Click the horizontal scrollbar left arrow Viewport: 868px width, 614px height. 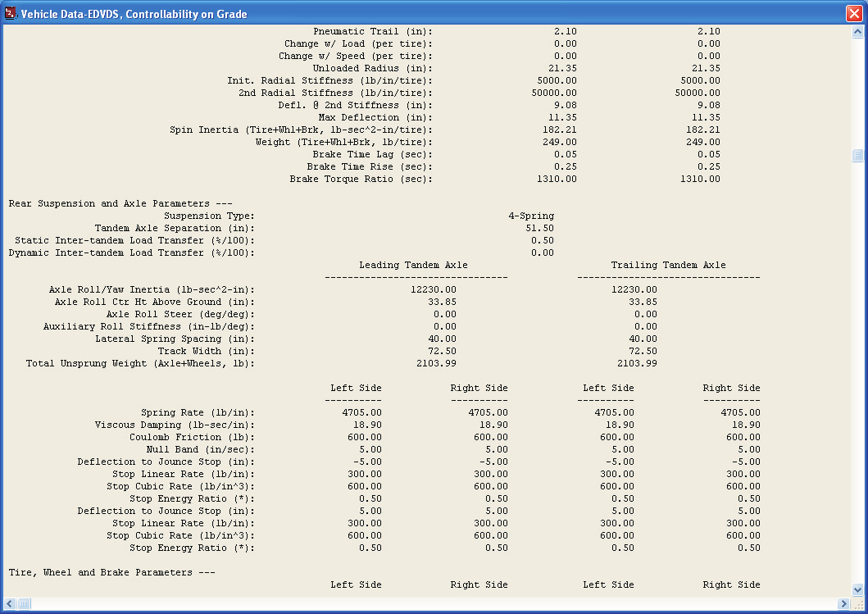click(10, 603)
